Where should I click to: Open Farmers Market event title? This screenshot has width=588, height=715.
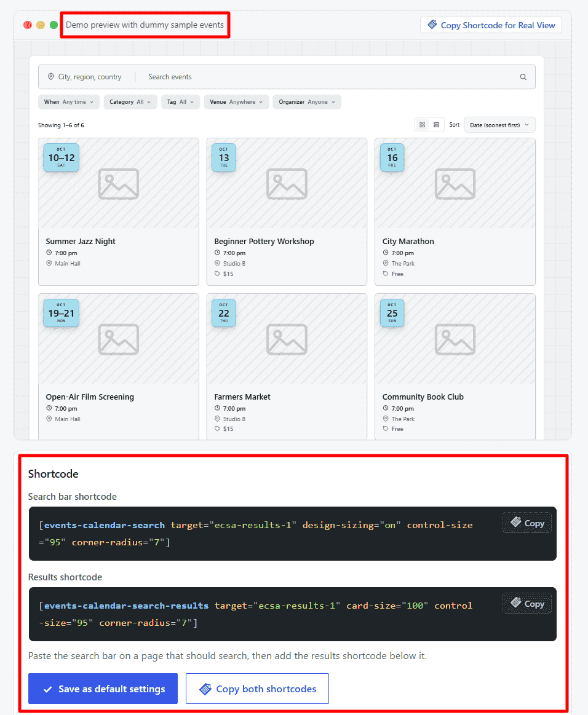(242, 397)
